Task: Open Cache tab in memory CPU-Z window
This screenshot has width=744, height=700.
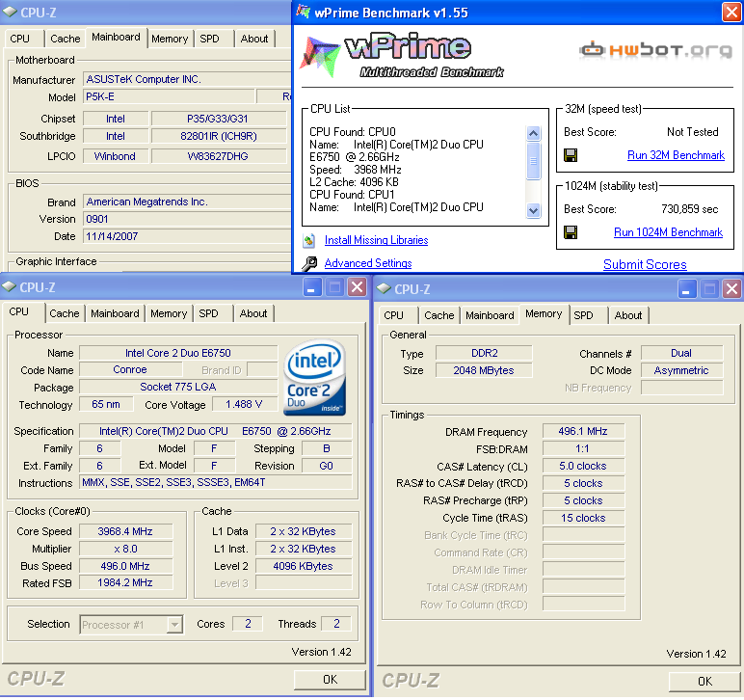Action: pyautogui.click(x=438, y=315)
